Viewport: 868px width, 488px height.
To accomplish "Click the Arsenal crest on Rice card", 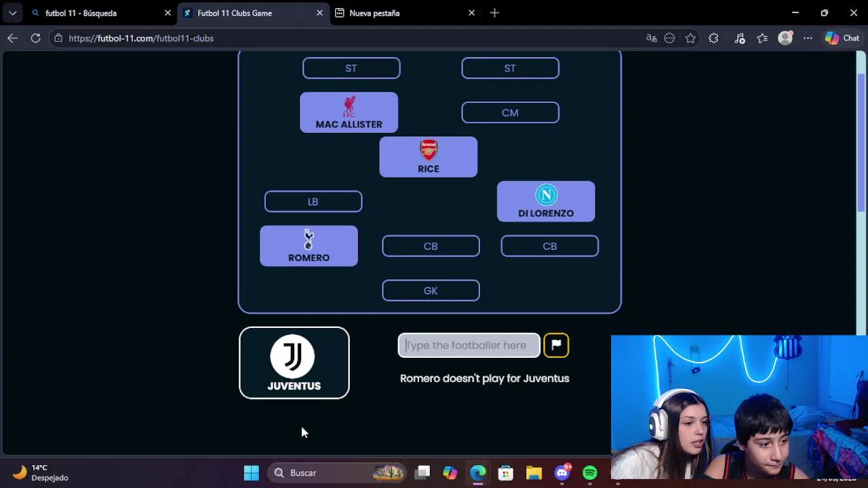I will tap(429, 150).
